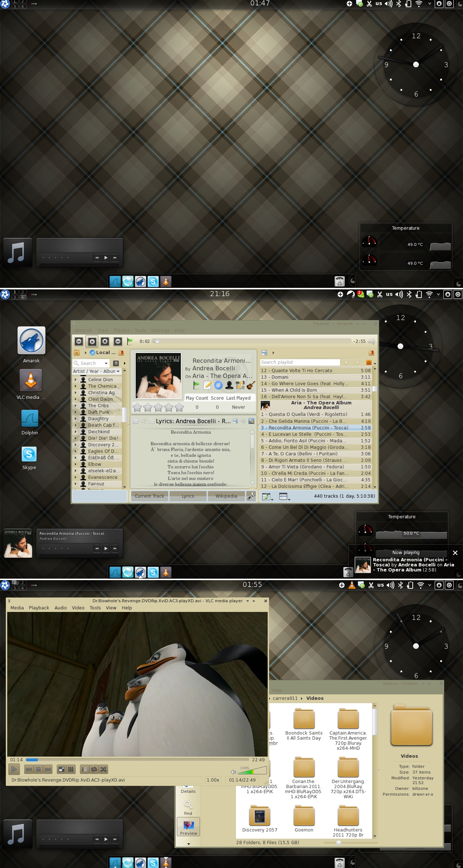Click carrera911 in the Dolphin breadcrumb
The image size is (463, 868).
point(285,698)
